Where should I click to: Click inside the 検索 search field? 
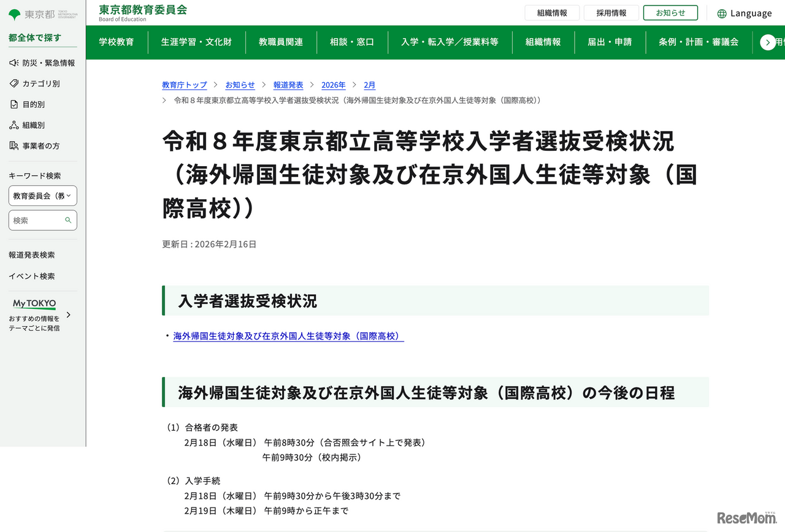coord(37,220)
